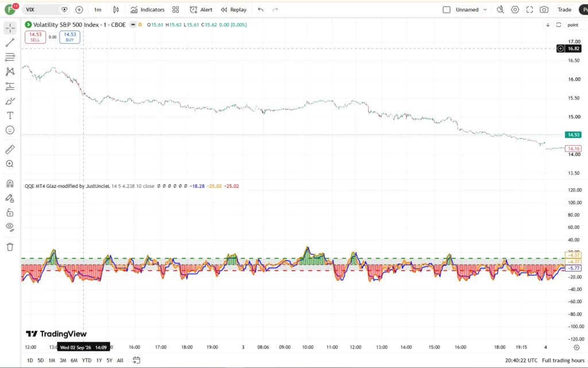Open the layout setup square icon
This screenshot has height=368, width=588.
(447, 10)
